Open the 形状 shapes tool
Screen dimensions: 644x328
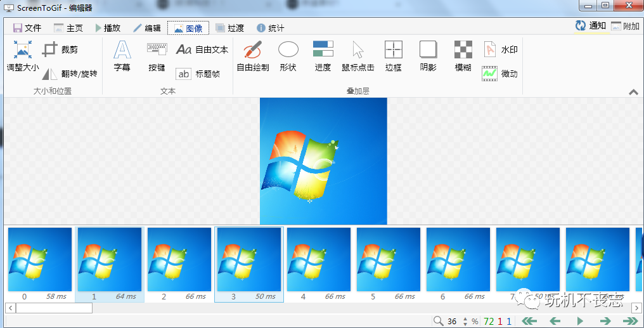click(288, 56)
